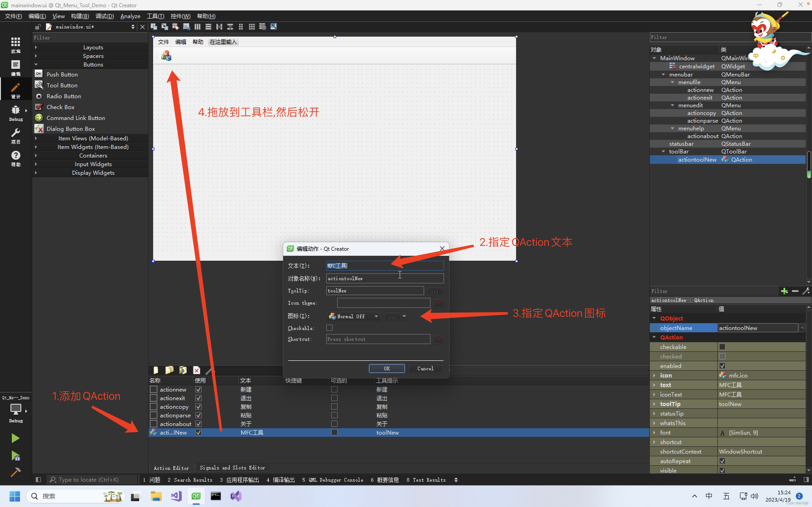The height and width of the screenshot is (507, 812).
Task: Toggle the actionnew row checkbox
Action: (x=153, y=389)
